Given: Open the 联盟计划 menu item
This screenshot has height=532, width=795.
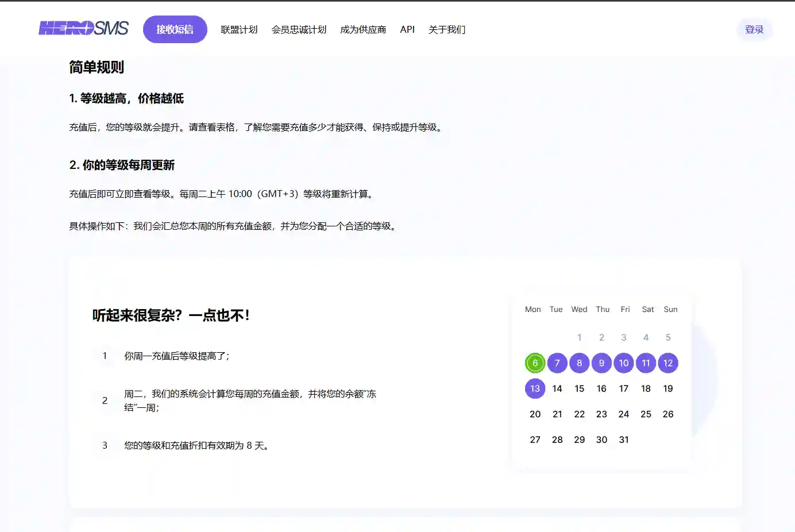Looking at the screenshot, I should coord(239,29).
